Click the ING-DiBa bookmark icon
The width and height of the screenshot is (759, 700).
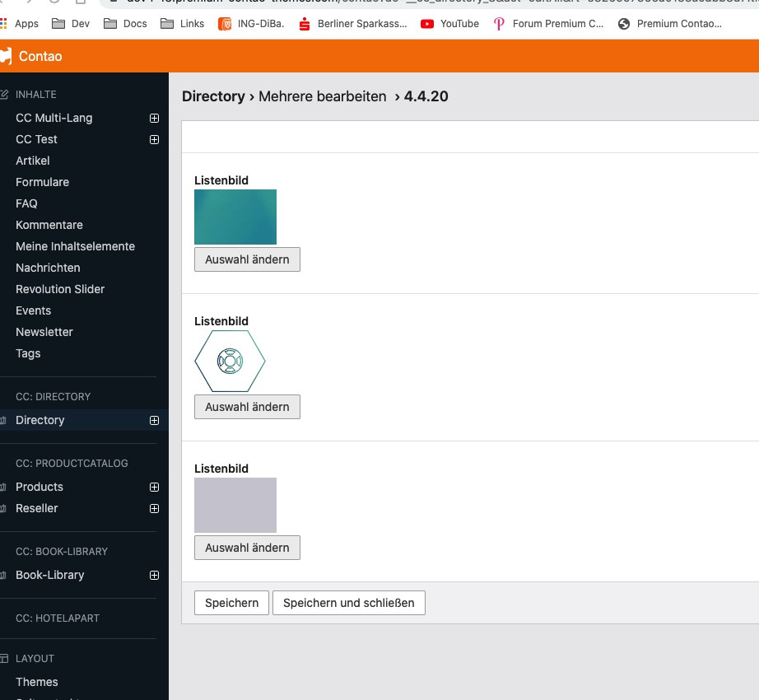[225, 24]
